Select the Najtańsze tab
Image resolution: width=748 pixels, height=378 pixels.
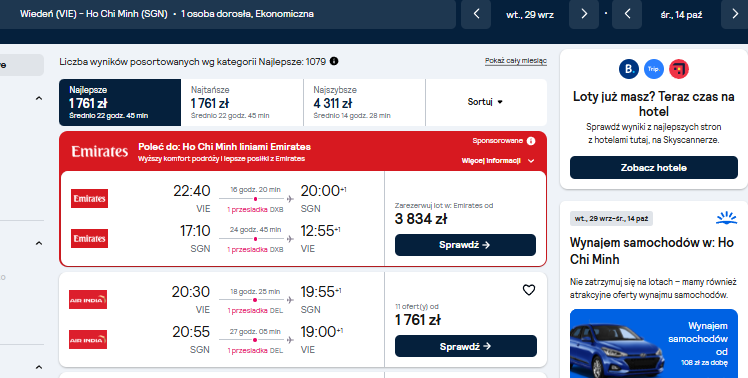click(x=242, y=102)
